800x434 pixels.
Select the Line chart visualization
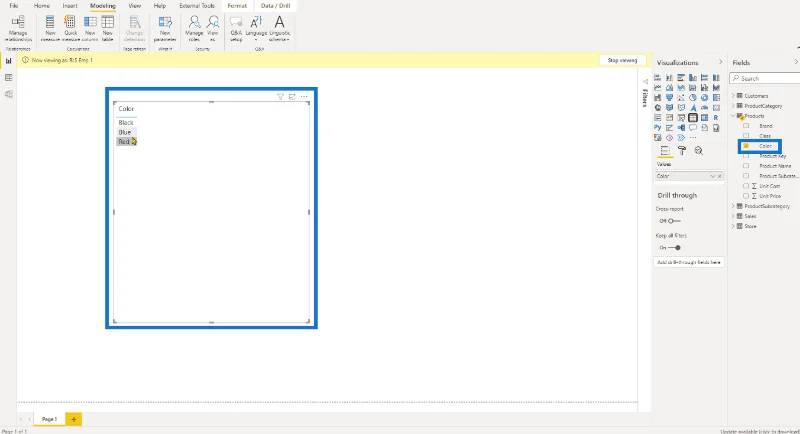pyautogui.click(x=657, y=88)
